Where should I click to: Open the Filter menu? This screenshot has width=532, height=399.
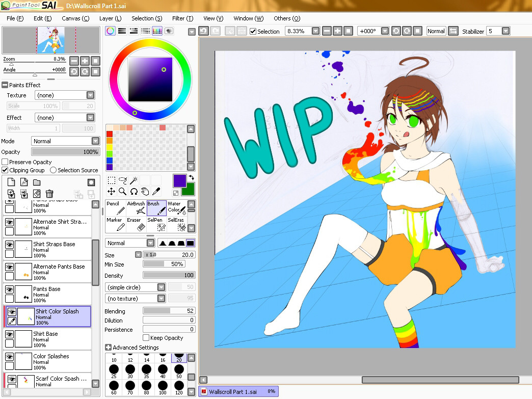pyautogui.click(x=182, y=18)
